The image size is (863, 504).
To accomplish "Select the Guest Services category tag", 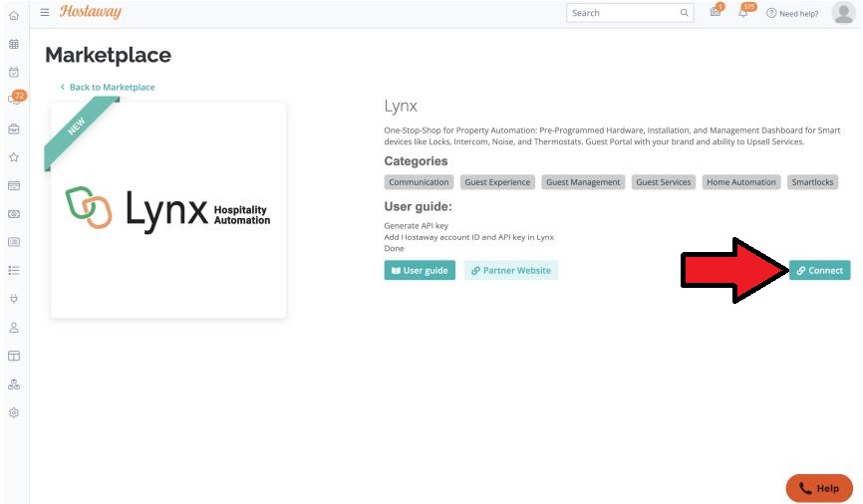I will coord(664,182).
